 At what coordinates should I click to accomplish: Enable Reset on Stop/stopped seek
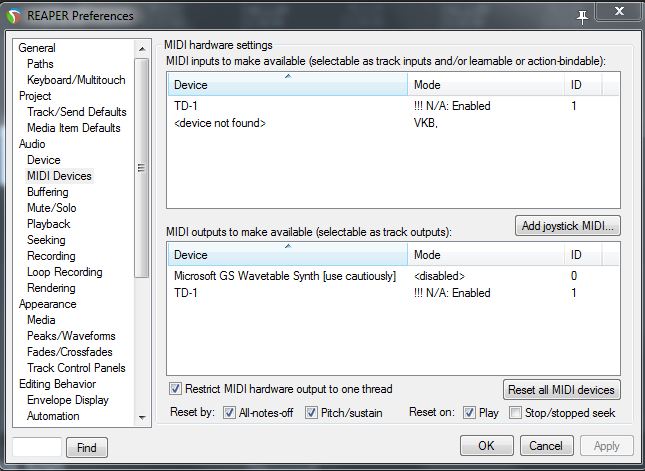pos(515,413)
